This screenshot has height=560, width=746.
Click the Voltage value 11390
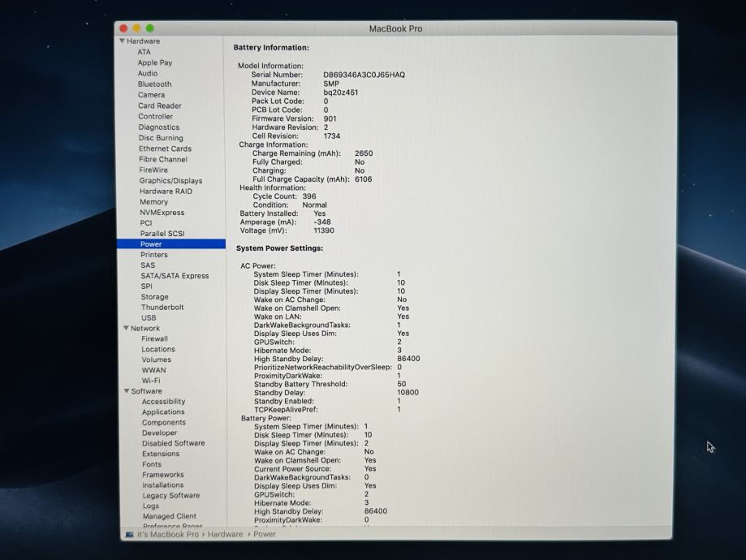pyautogui.click(x=324, y=230)
